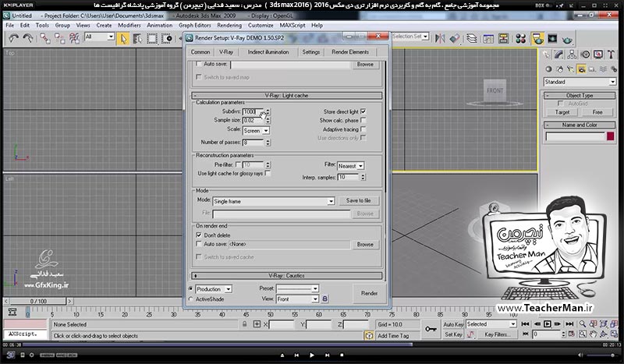Select the Production radio button

[x=190, y=289]
